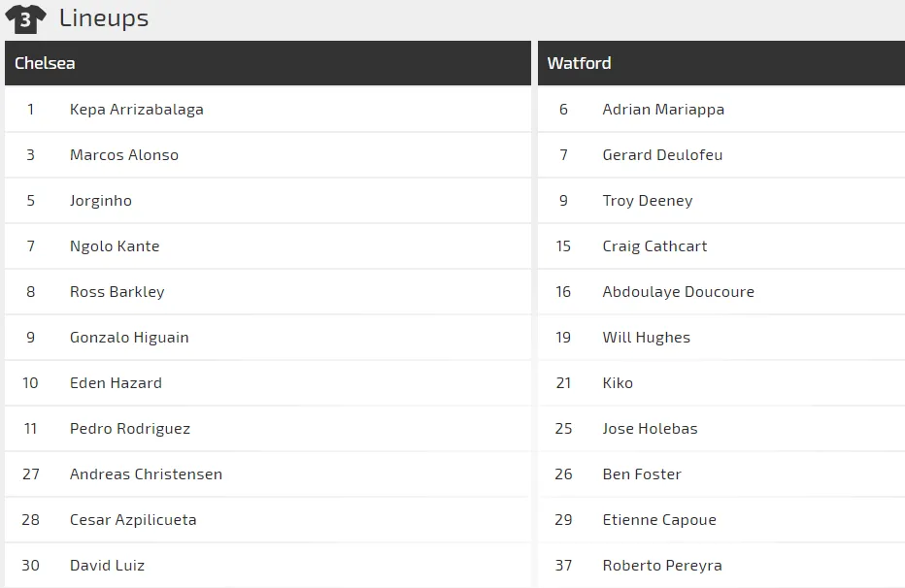The height and width of the screenshot is (588, 905).
Task: Select Gonzalo Higuain from the lineup
Action: [129, 338]
